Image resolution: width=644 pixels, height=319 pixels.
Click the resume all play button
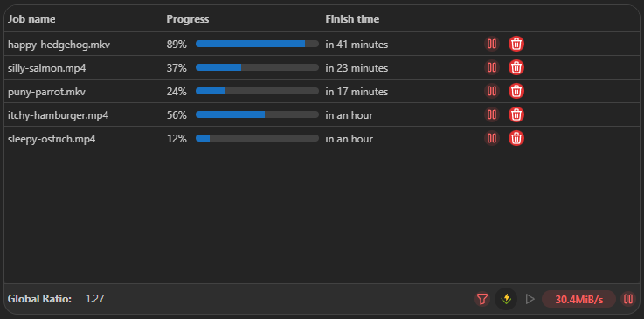coord(530,299)
